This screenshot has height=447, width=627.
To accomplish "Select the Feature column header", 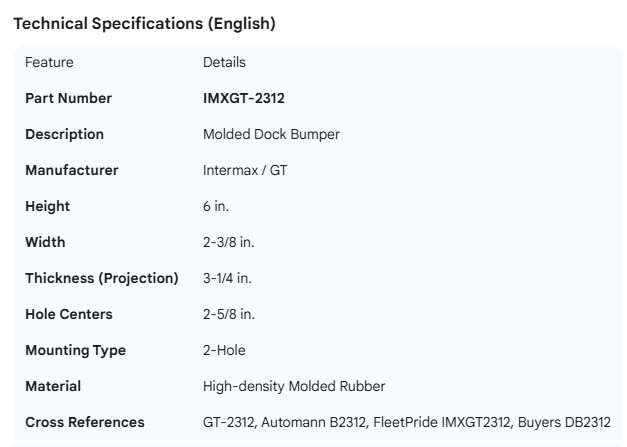I will point(49,62).
